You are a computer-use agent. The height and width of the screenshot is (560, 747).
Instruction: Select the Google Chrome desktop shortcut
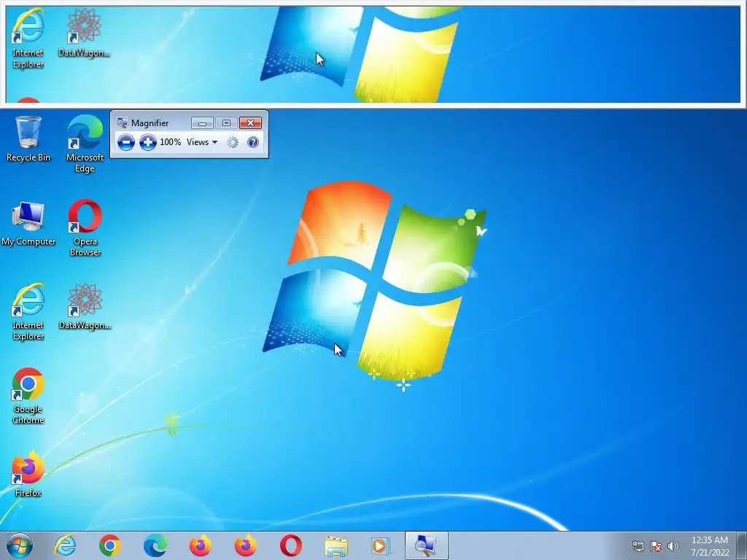(x=28, y=396)
